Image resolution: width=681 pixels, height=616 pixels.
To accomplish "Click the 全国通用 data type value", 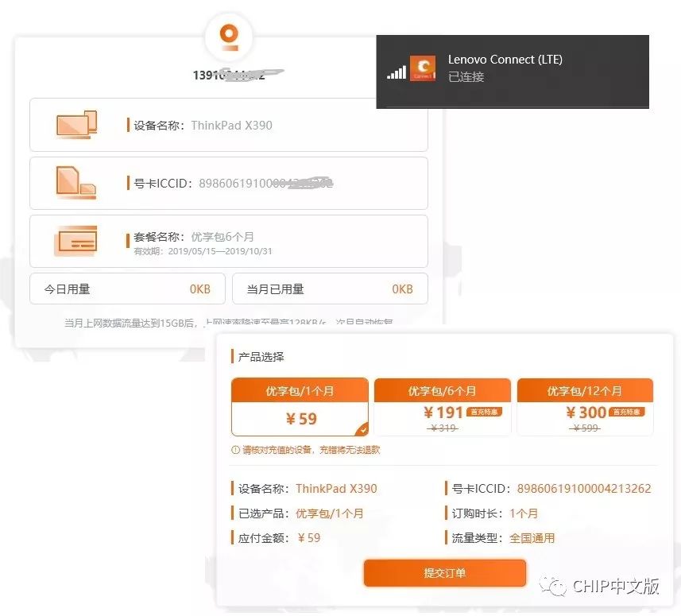I will [x=532, y=538].
